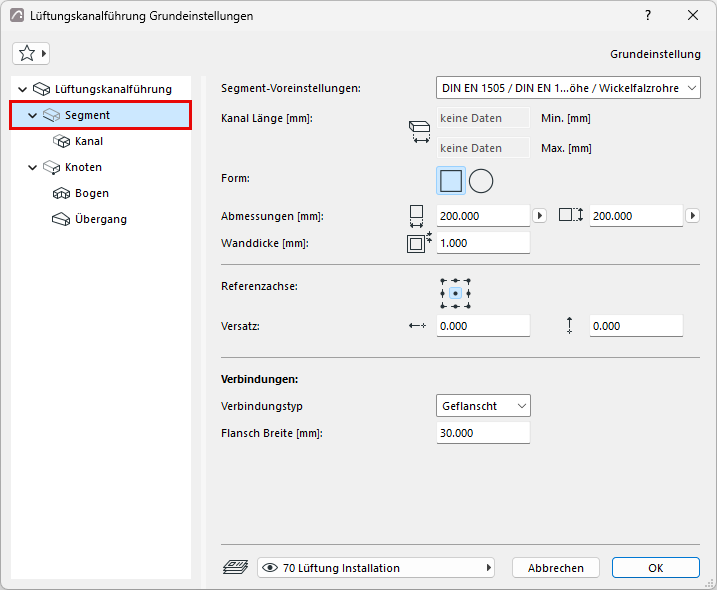Click the Abmessungen height field
This screenshot has height=590, width=717.
click(637, 216)
